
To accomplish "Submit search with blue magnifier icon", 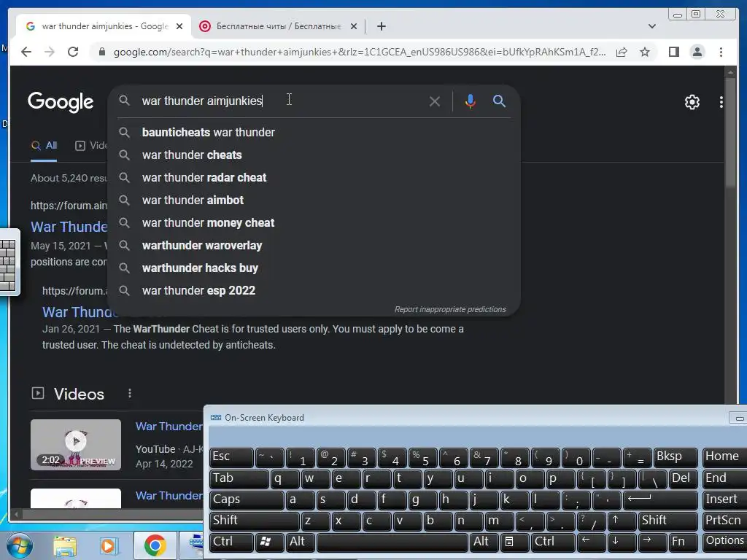I will click(x=499, y=101).
